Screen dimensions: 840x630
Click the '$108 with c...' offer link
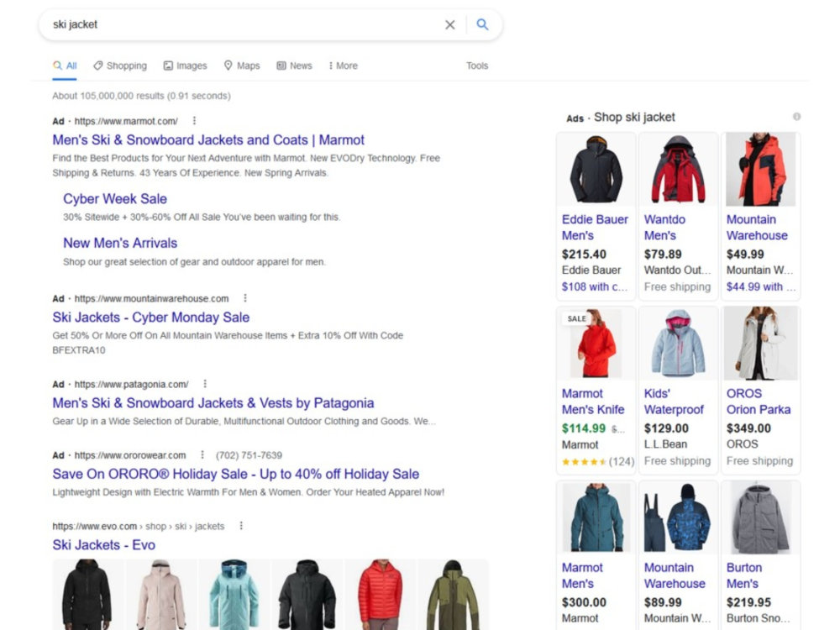[x=594, y=286]
